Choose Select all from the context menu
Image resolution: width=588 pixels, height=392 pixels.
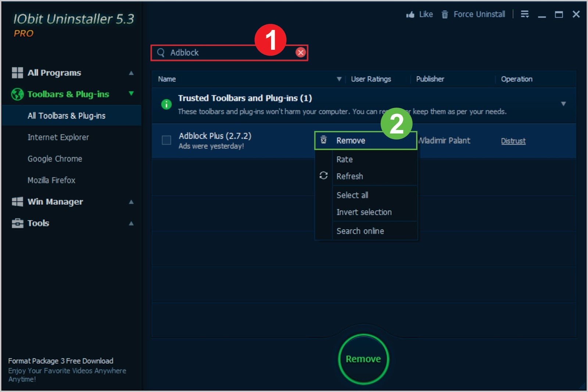point(366,195)
